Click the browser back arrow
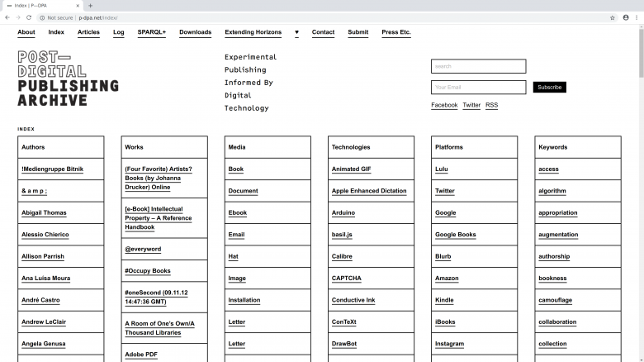This screenshot has width=644, height=362. coord(7,17)
